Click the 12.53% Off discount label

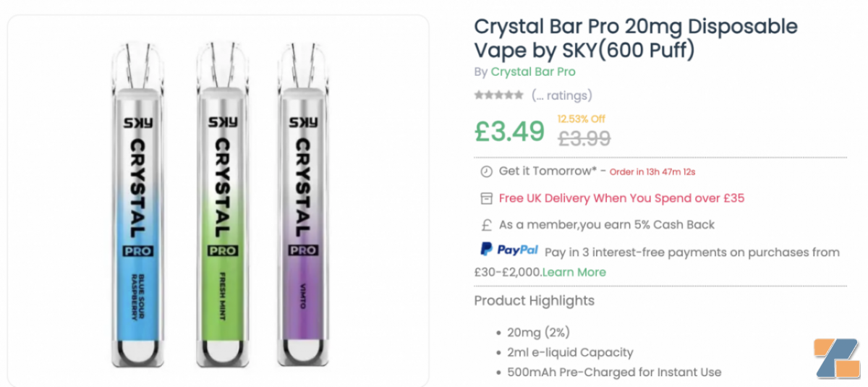pyautogui.click(x=581, y=119)
